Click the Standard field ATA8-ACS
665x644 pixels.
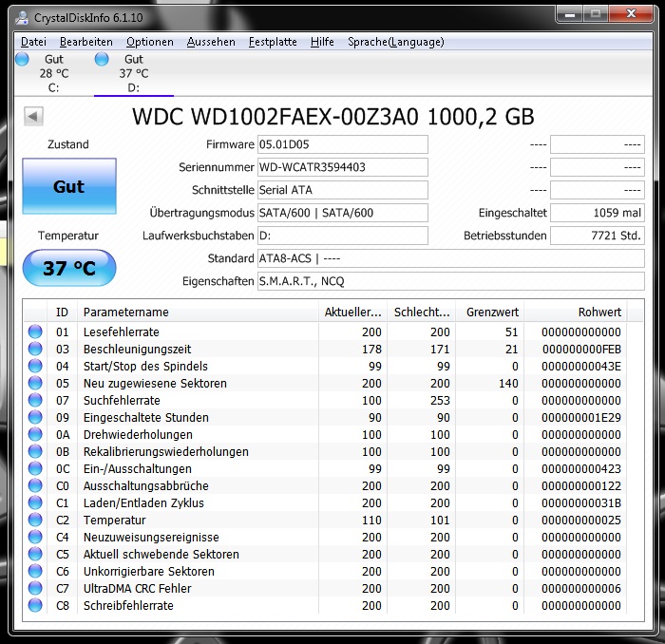click(451, 258)
